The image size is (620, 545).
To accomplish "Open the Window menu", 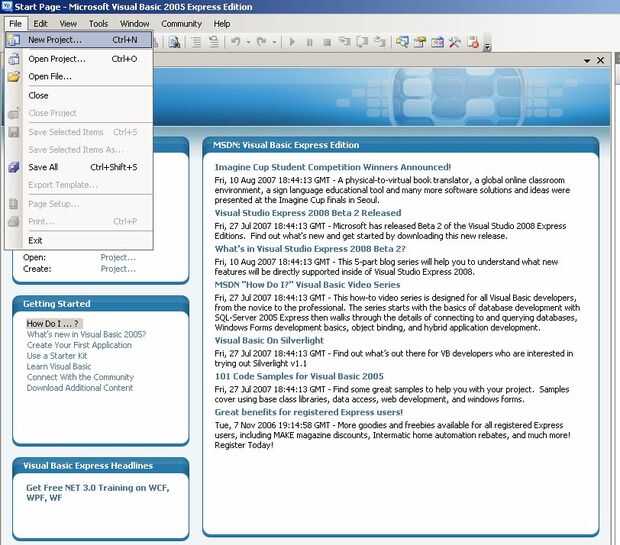I will pyautogui.click(x=135, y=24).
